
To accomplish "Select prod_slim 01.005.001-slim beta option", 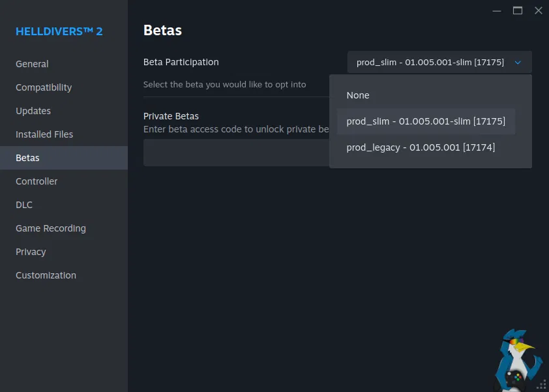I will click(426, 121).
